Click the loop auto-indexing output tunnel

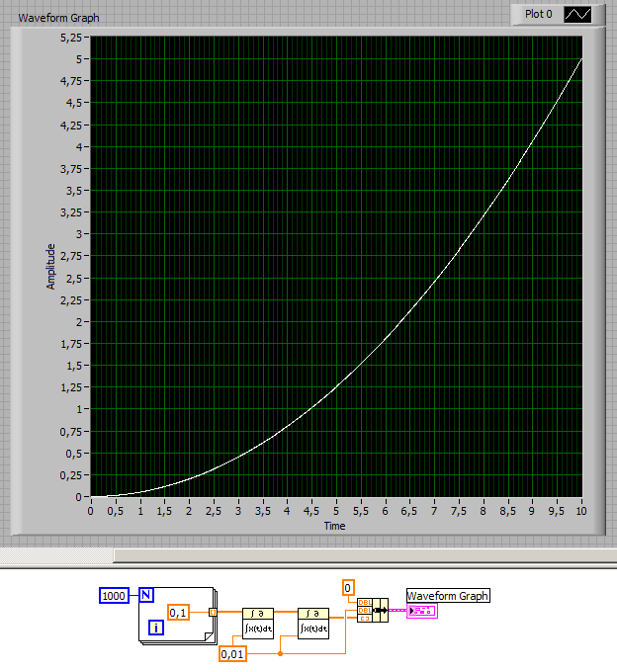pos(213,612)
